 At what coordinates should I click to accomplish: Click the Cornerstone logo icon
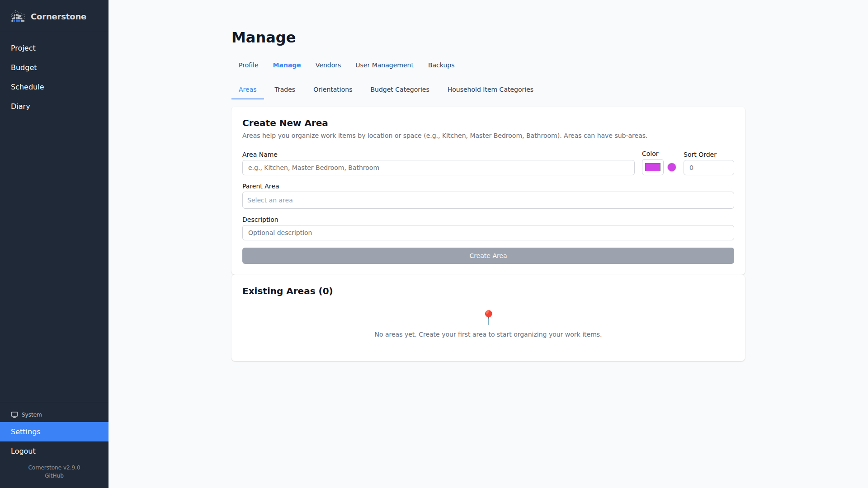18,17
